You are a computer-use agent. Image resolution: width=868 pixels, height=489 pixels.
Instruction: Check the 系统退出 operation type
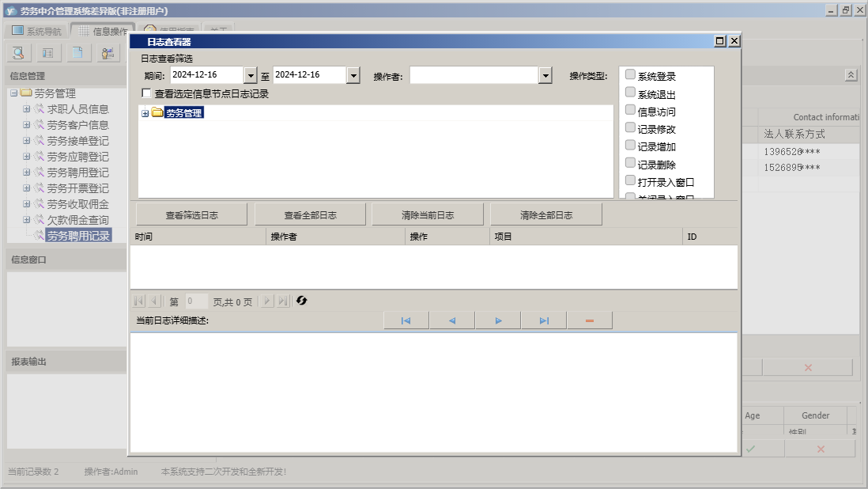(630, 92)
